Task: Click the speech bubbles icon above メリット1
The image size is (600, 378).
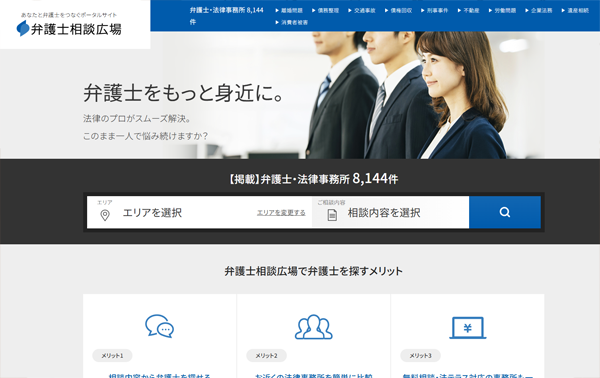Action: [159, 326]
